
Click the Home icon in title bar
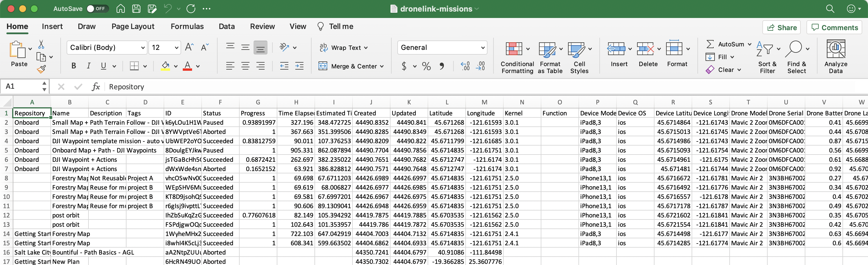[x=121, y=9]
